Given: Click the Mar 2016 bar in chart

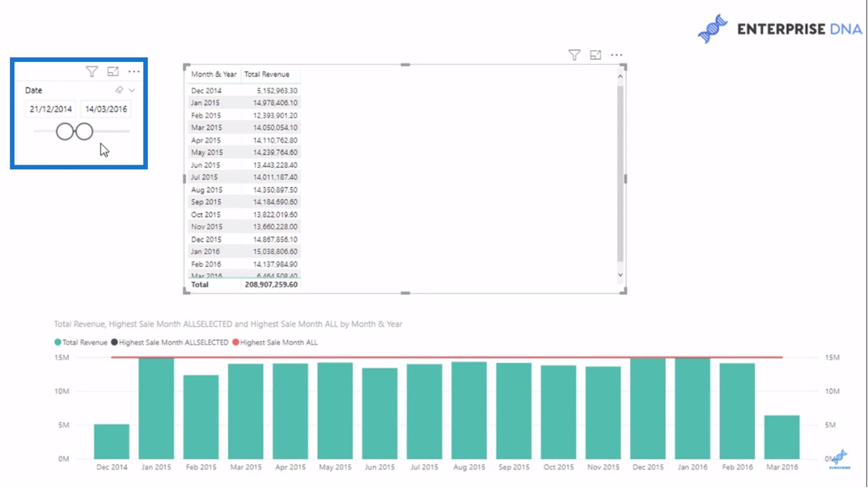Looking at the screenshot, I should (x=782, y=437).
